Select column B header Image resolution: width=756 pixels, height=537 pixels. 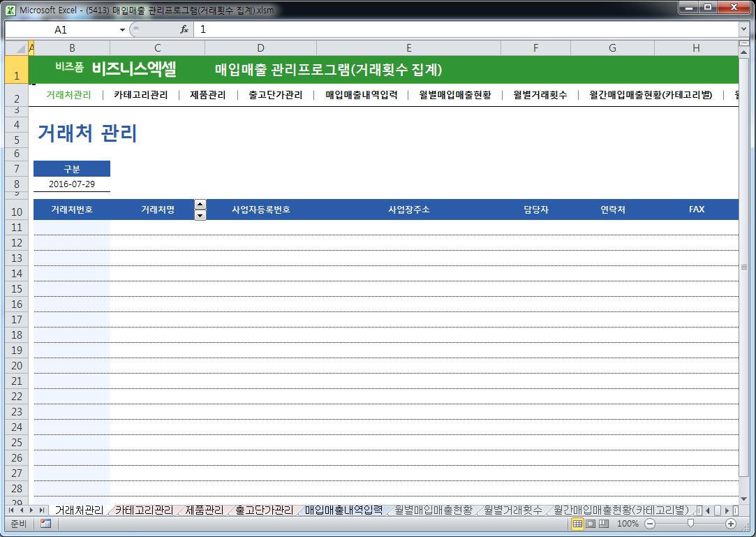point(73,47)
